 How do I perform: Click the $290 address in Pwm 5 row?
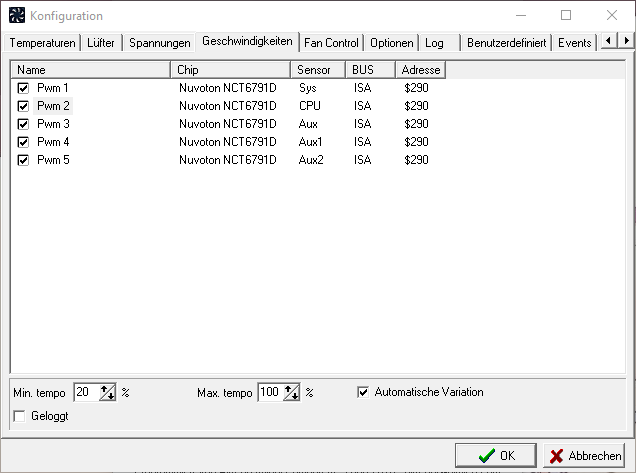tap(416, 160)
